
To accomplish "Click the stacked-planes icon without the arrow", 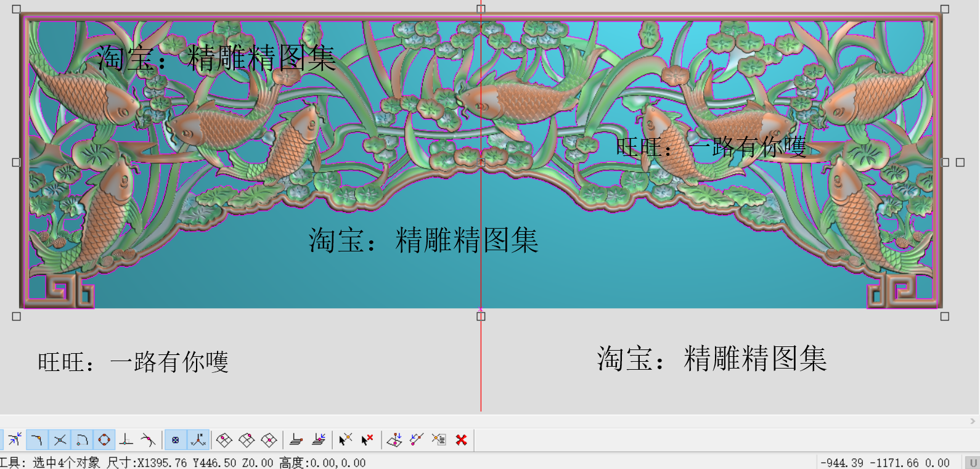I will [x=296, y=439].
